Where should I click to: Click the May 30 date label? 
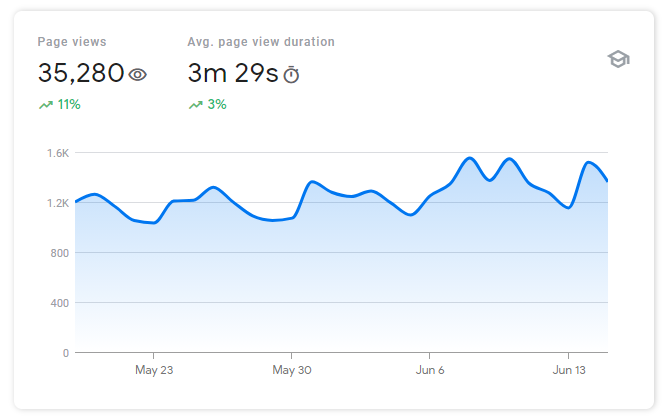[x=291, y=370]
